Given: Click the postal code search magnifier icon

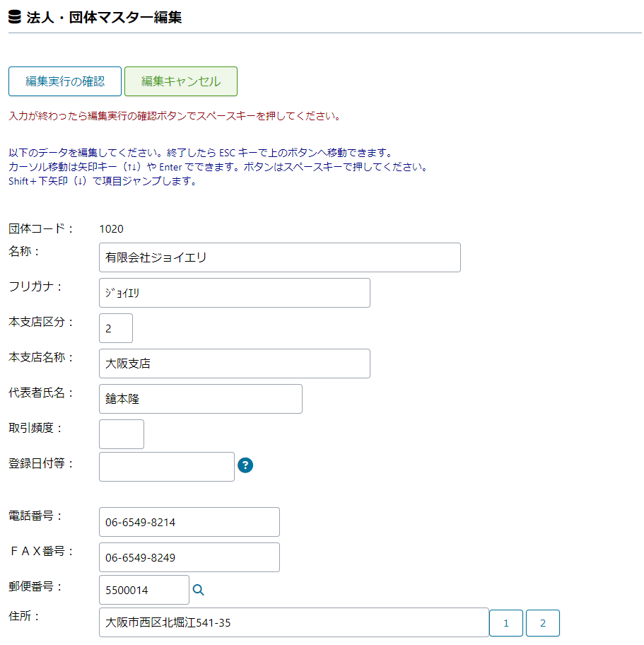Looking at the screenshot, I should [199, 590].
